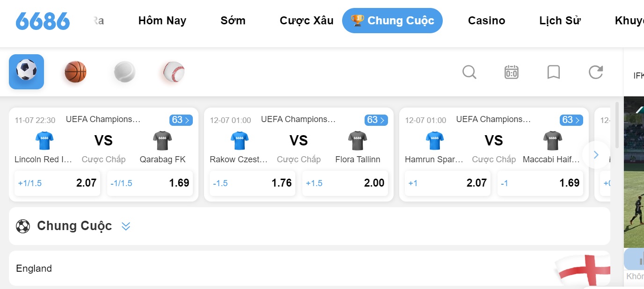This screenshot has width=644, height=289.
Task: Bet Flora Tallinn +1.5 at 2.00
Action: (x=345, y=183)
